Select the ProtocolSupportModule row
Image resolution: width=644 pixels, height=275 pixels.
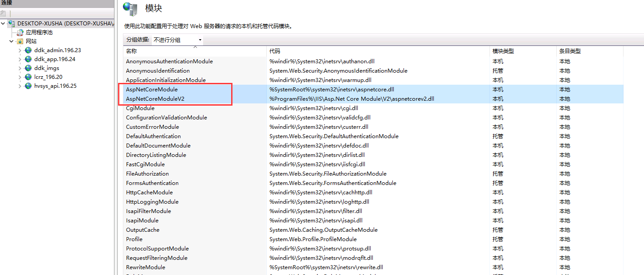(x=373, y=249)
